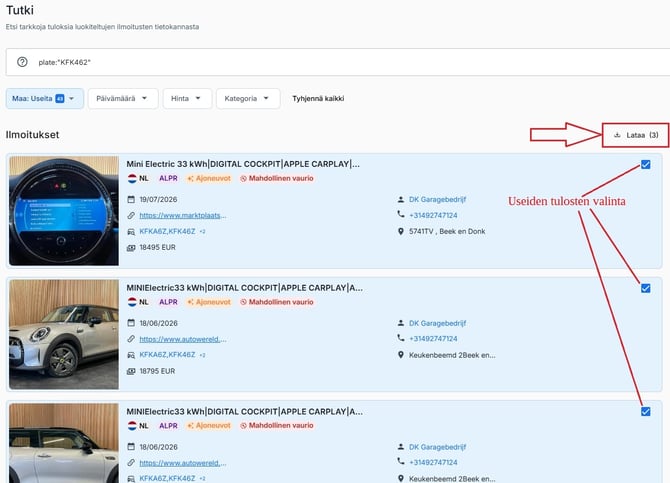This screenshot has height=483, width=670.
Task: Open the Maa: Useita country filter
Action: coord(44,98)
